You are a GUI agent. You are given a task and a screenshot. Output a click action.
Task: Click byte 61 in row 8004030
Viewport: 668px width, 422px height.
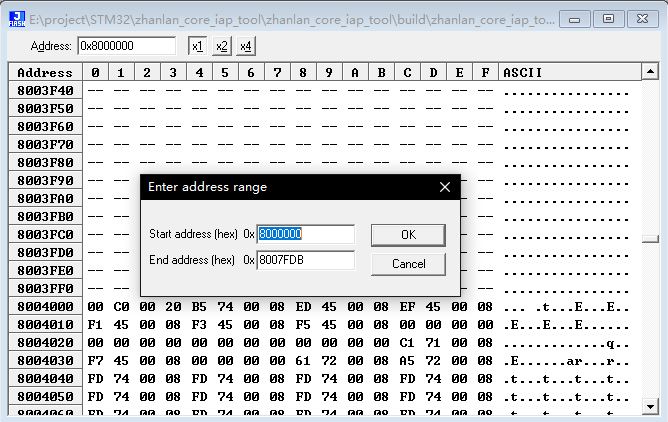[x=303, y=361]
